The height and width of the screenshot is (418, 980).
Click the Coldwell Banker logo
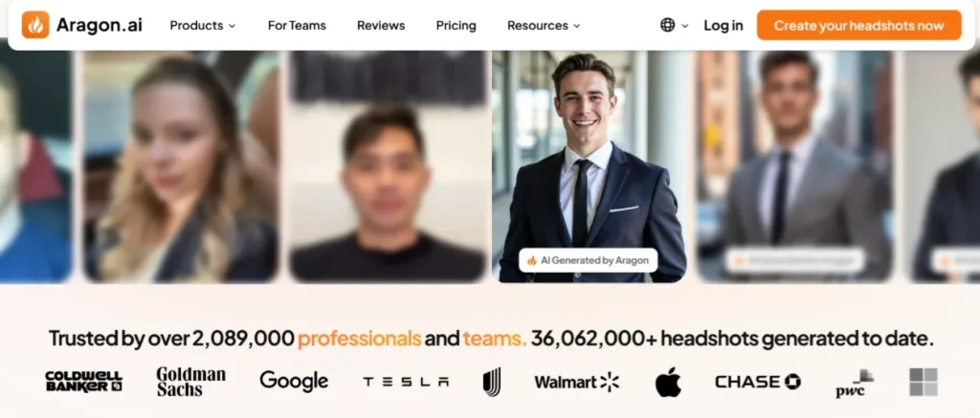(x=84, y=381)
